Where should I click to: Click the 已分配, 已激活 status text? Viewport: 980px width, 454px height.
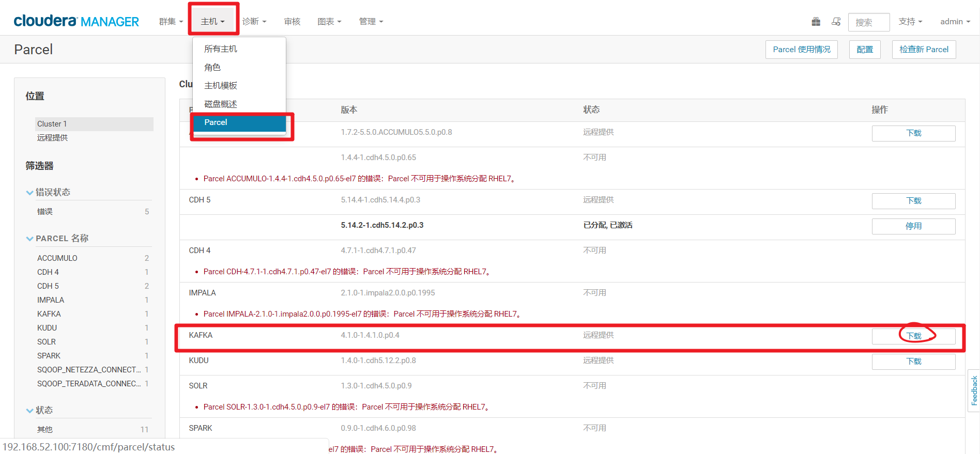pos(608,225)
